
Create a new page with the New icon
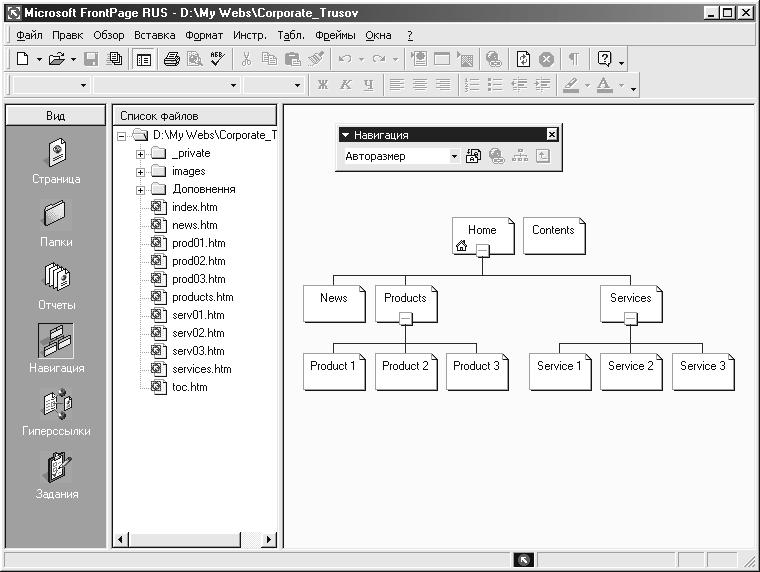(22, 59)
